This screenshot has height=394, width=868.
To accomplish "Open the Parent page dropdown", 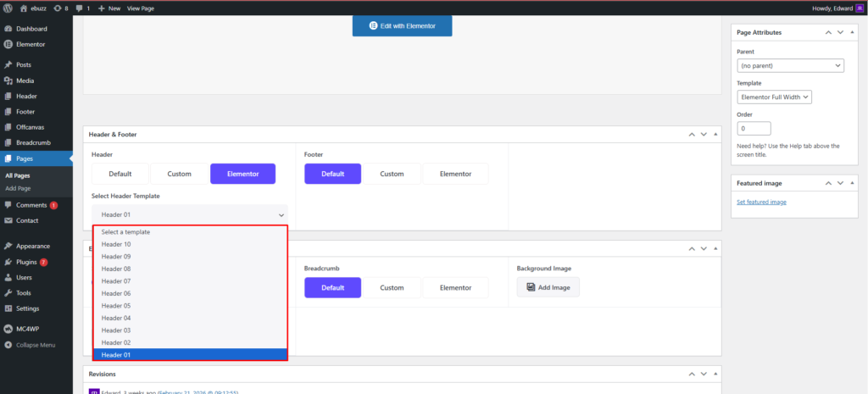I will (x=790, y=65).
